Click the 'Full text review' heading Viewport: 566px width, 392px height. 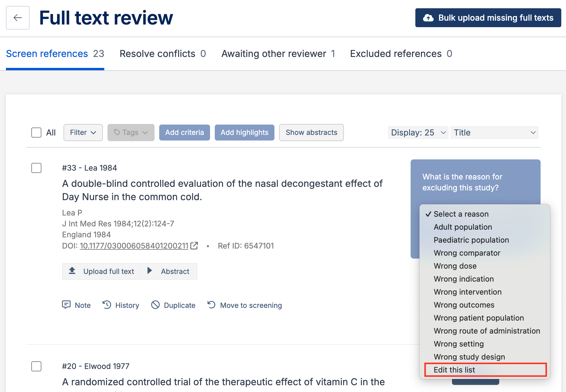pyautogui.click(x=106, y=18)
